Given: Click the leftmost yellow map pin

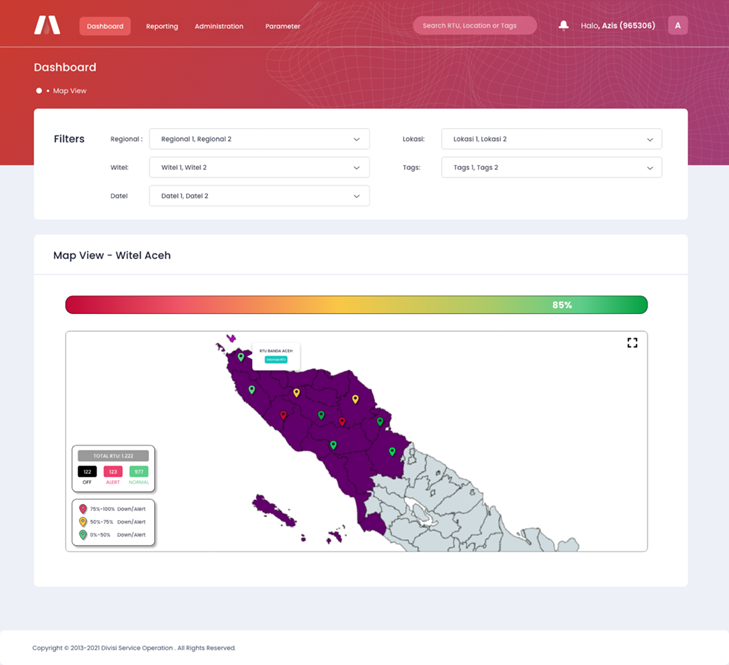Looking at the screenshot, I should pos(296,393).
